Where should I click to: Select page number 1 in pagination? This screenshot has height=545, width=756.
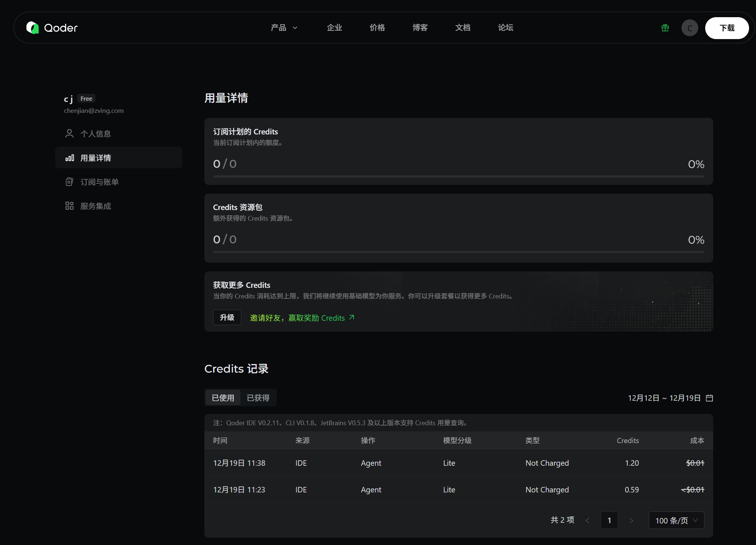pyautogui.click(x=609, y=520)
